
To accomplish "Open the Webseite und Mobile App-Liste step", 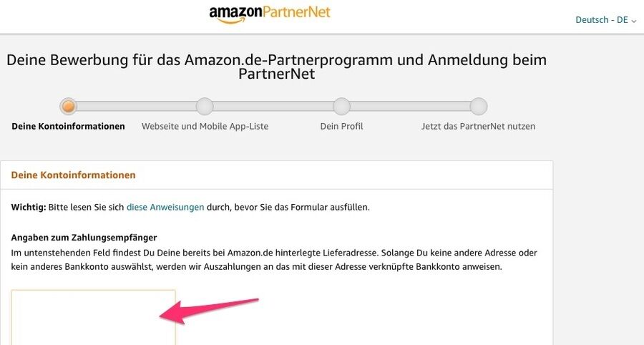I will click(x=205, y=127).
